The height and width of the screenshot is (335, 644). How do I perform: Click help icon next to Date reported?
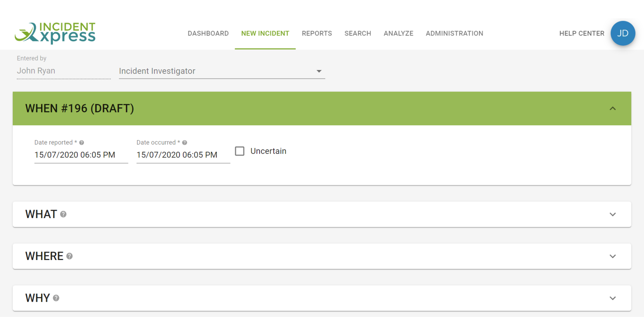point(82,143)
